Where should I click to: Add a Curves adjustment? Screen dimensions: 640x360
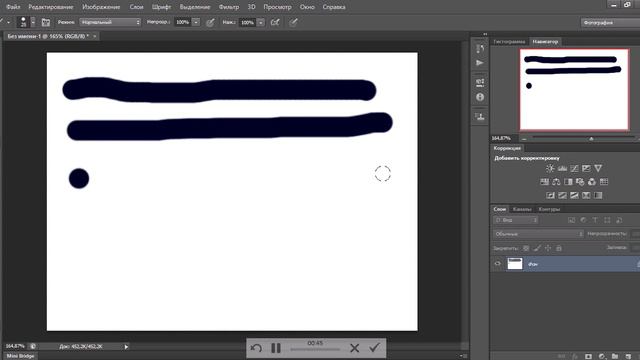pos(574,169)
